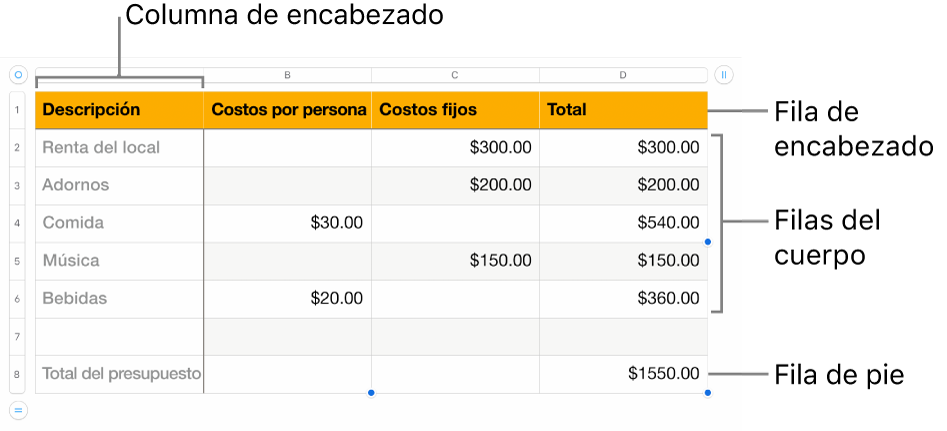The image size is (947, 431).
Task: Select the row 8 number tab
Action: (x=18, y=374)
